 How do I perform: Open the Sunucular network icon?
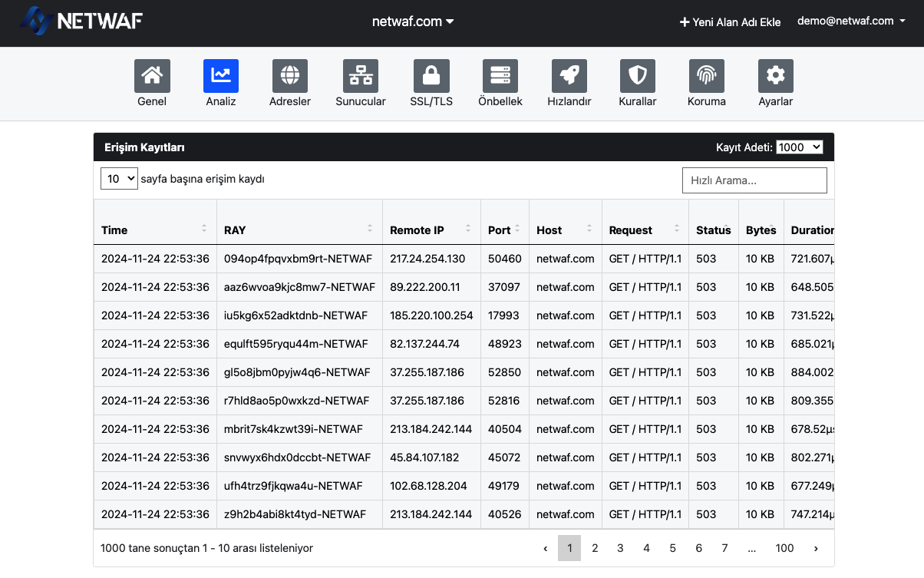361,76
